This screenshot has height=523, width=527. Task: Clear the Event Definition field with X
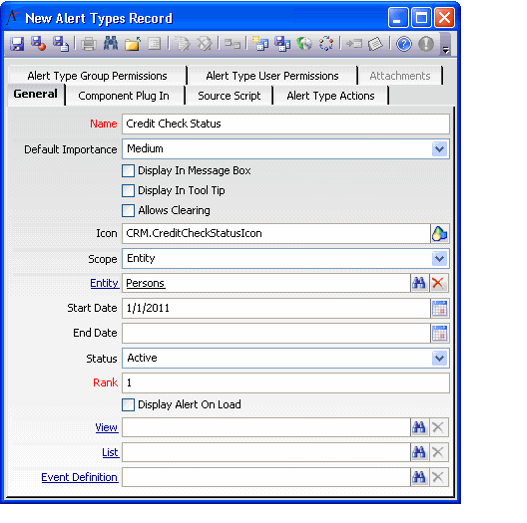click(438, 477)
